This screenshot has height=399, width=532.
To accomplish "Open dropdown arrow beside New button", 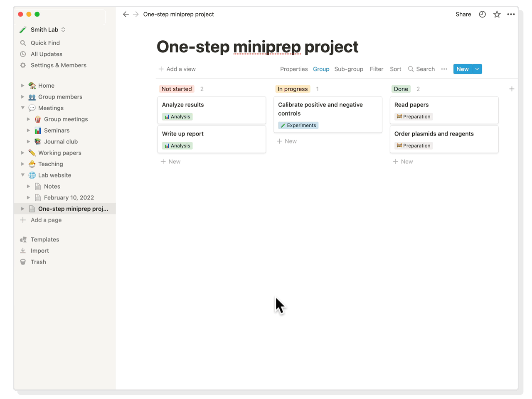I will point(477,69).
